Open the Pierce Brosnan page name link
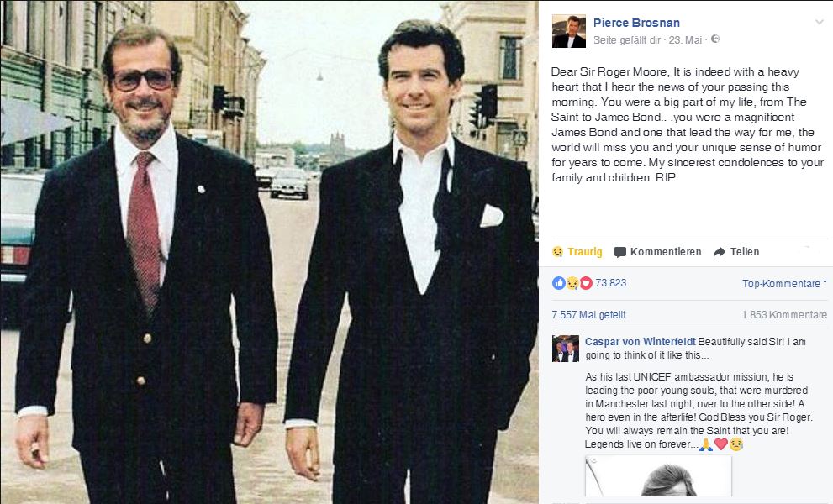Viewport: 833px width, 504px height. coord(636,23)
